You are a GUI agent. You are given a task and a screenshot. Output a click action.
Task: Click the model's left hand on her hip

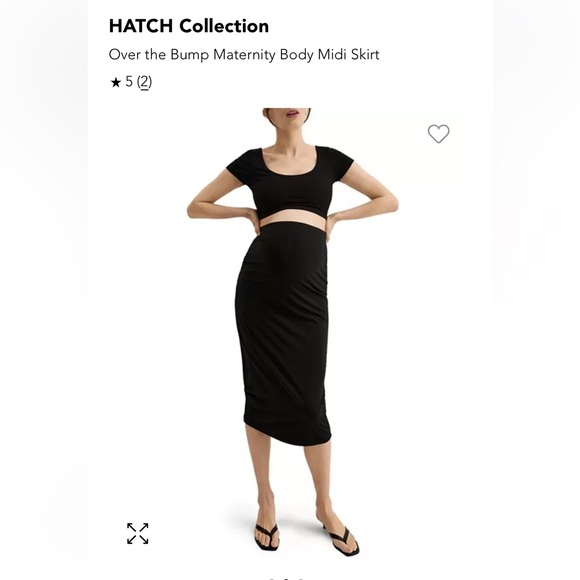click(x=331, y=226)
